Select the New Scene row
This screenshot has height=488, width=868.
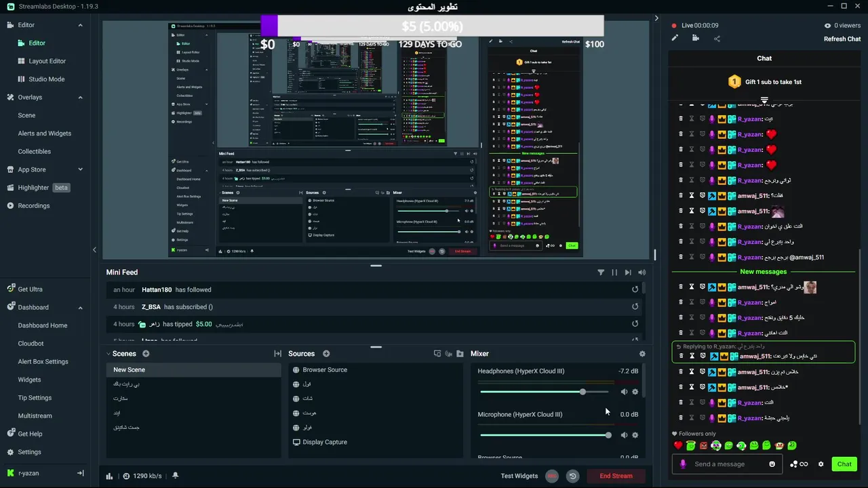click(x=193, y=370)
